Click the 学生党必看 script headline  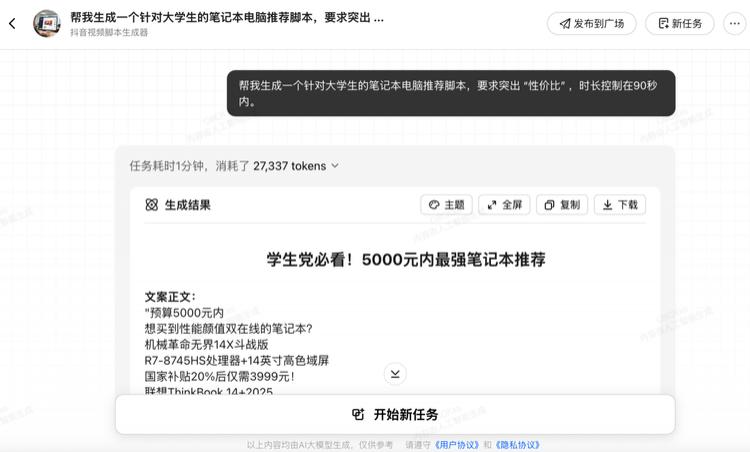406,260
